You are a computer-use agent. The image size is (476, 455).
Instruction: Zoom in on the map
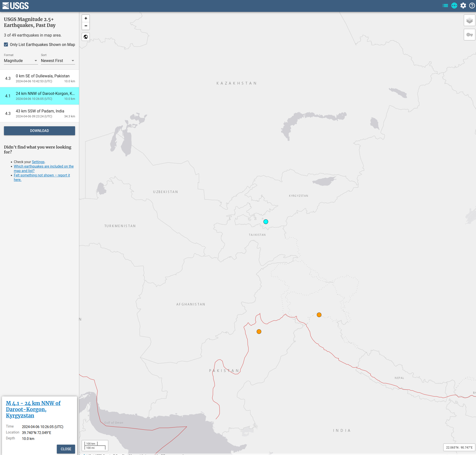point(86,18)
